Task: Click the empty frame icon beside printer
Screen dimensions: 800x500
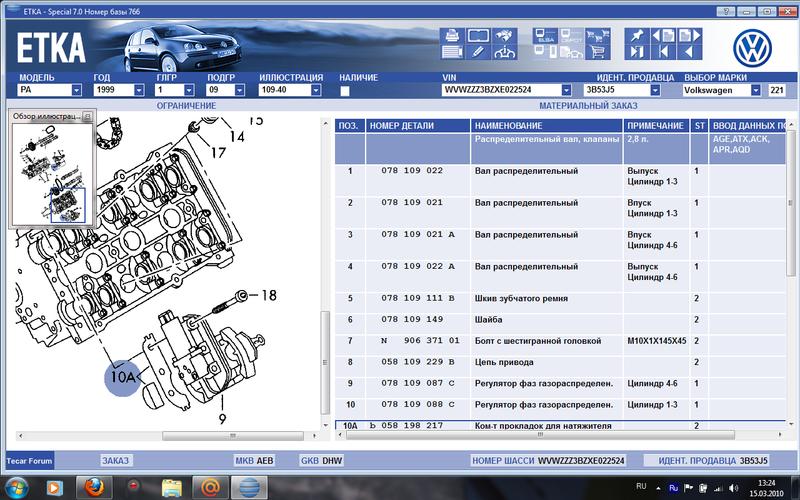Action: (478, 36)
